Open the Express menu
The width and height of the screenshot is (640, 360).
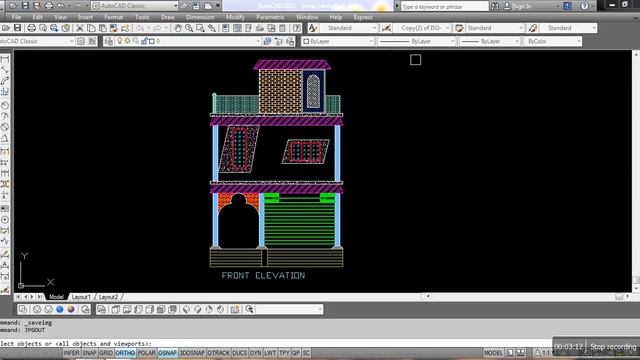click(363, 17)
